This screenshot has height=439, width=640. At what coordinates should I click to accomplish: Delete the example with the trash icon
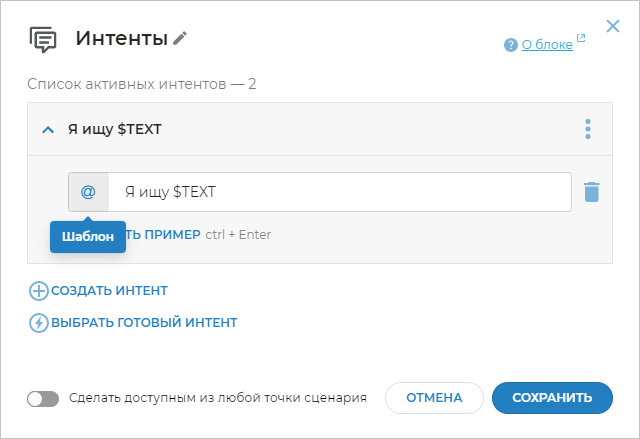[x=591, y=191]
